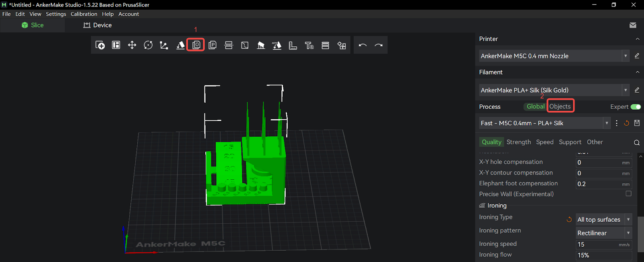Select the Support settings tab
Screen dimensions: 644x262
pyautogui.click(x=570, y=142)
